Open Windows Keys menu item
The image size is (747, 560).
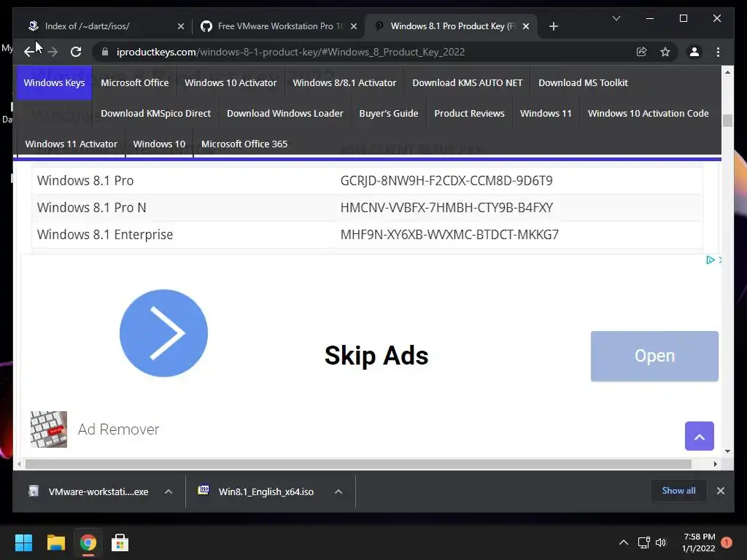(x=54, y=83)
